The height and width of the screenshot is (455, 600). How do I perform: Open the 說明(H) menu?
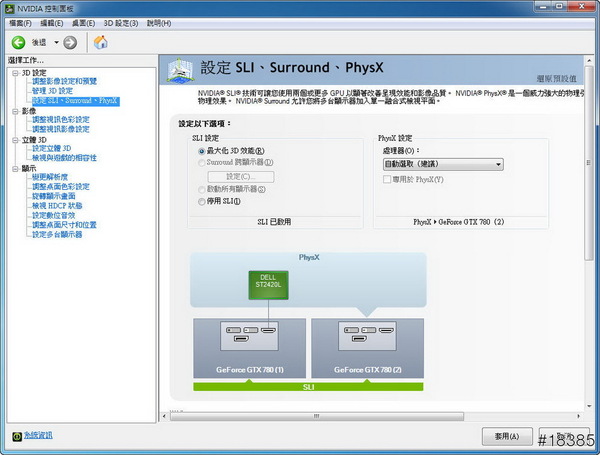click(x=159, y=23)
